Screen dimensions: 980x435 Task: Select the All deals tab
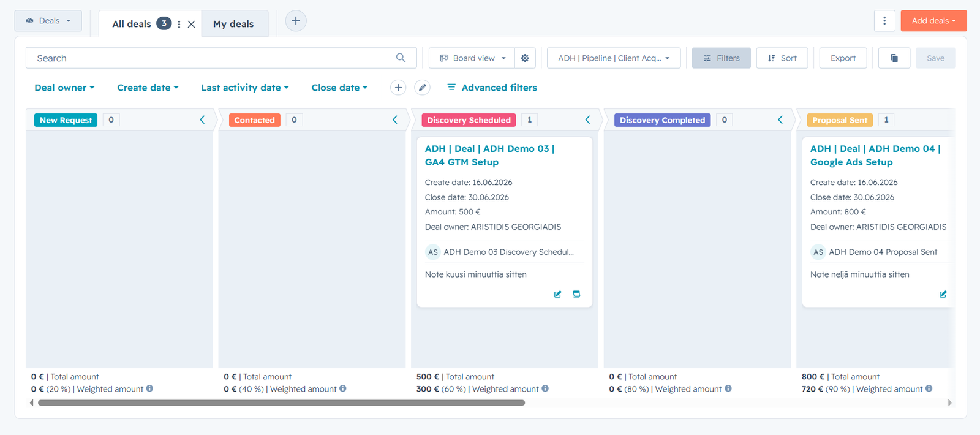(x=131, y=24)
